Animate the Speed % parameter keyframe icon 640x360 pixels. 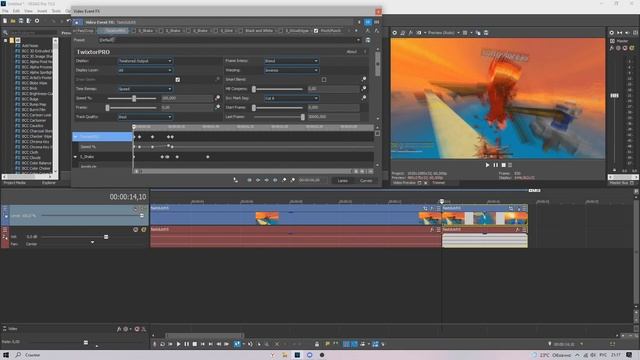point(218,98)
